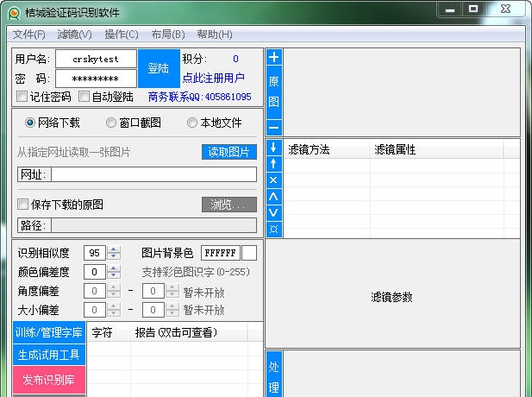This screenshot has height=397, width=532.
Task: Adjust the 识别相似度 spinner arrows
Action: tap(114, 253)
